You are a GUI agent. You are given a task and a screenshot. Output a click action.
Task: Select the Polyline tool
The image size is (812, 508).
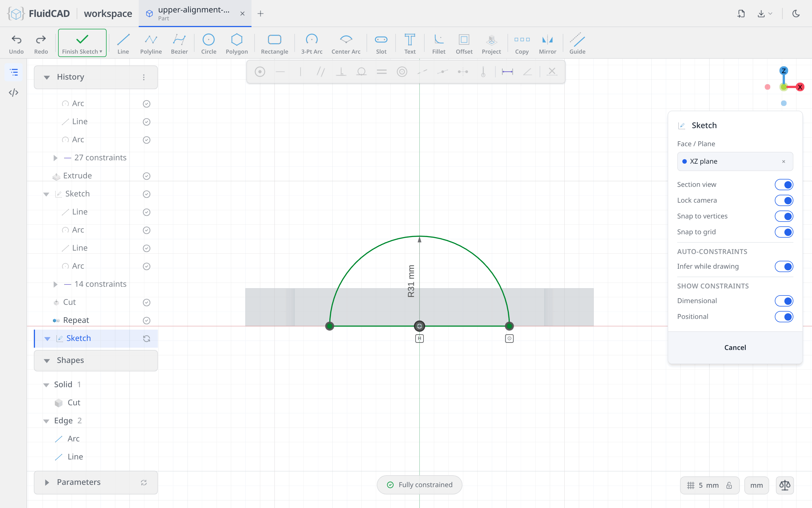151,44
